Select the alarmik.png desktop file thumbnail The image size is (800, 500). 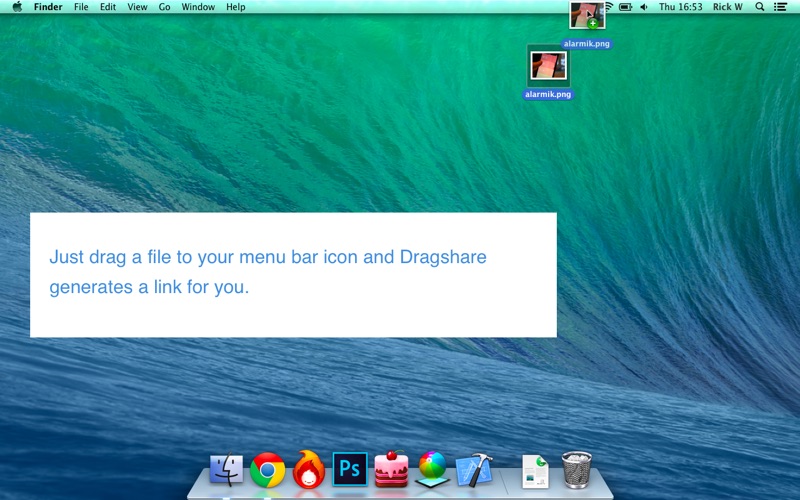click(548, 66)
